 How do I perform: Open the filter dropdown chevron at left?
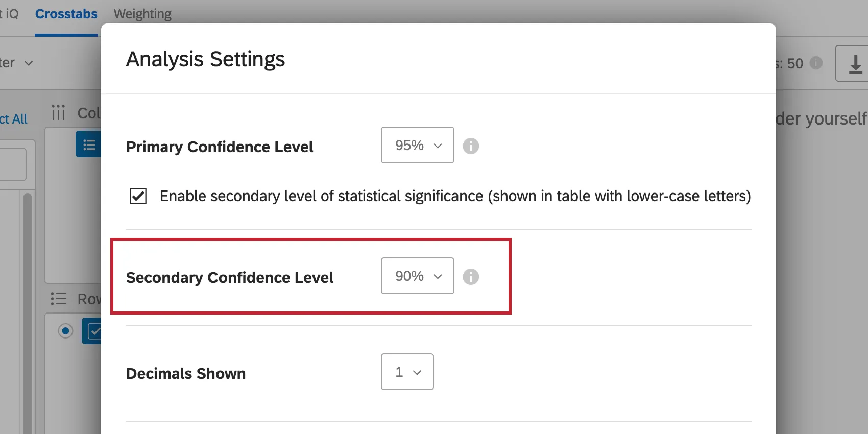tap(29, 63)
